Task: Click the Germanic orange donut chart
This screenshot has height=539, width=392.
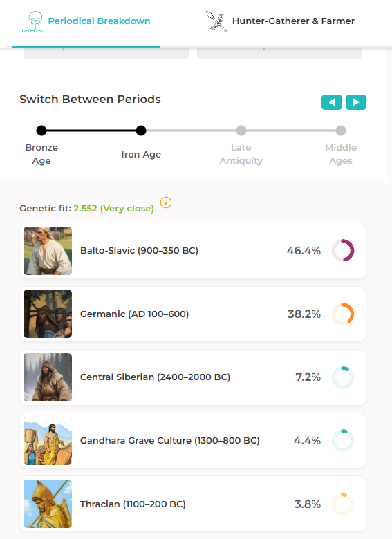Action: [x=343, y=314]
